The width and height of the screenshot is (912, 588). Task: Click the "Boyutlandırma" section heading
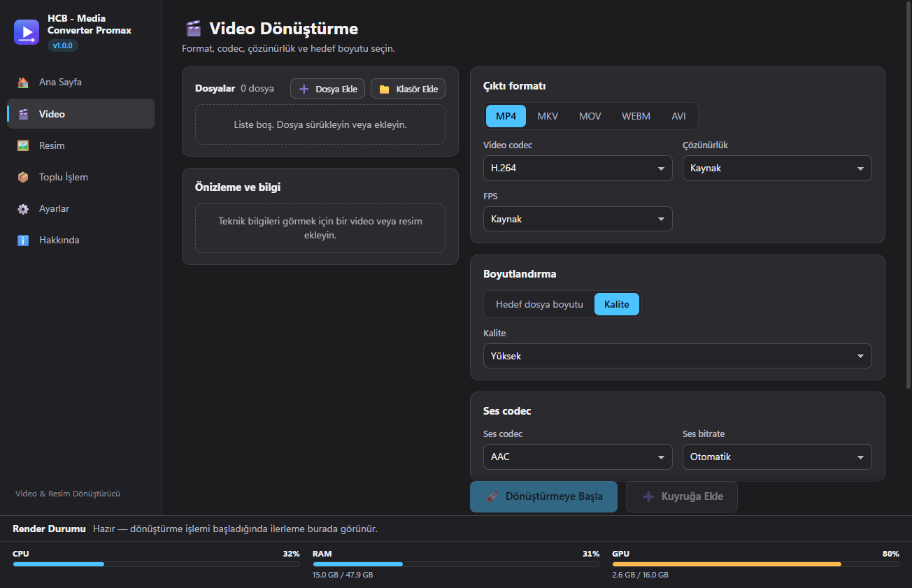(x=520, y=274)
